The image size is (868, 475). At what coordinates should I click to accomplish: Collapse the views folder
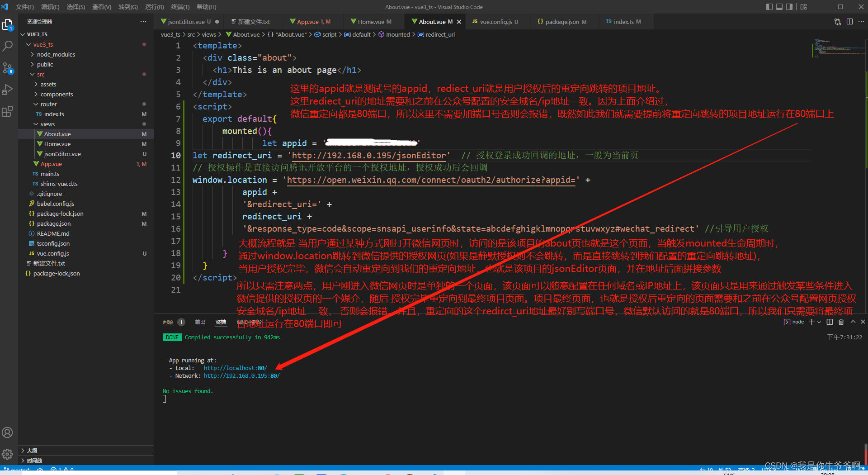(x=36, y=124)
